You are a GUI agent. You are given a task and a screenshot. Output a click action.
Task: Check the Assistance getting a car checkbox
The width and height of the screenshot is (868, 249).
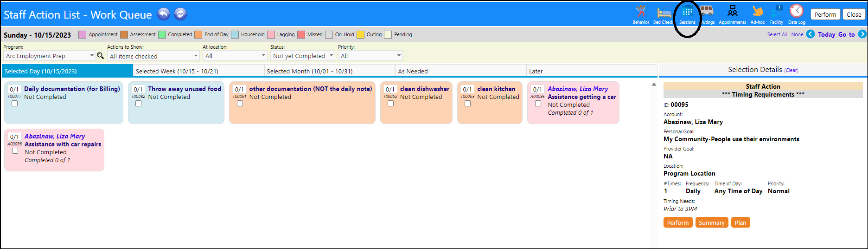point(538,104)
